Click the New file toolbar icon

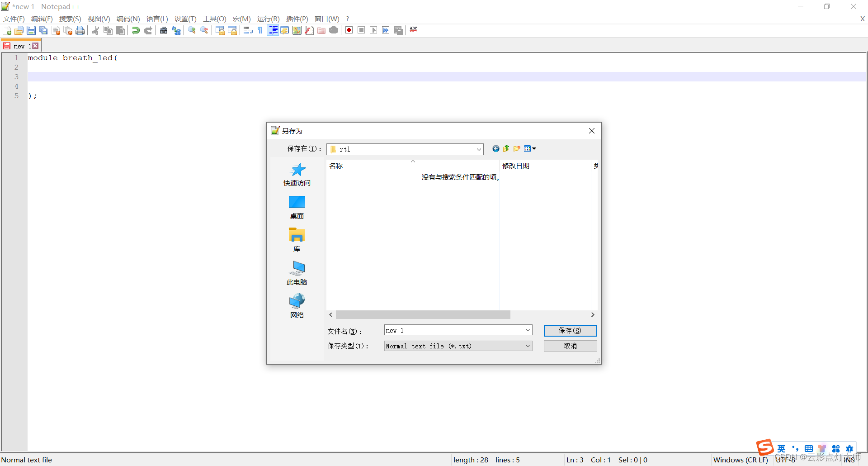[7, 30]
